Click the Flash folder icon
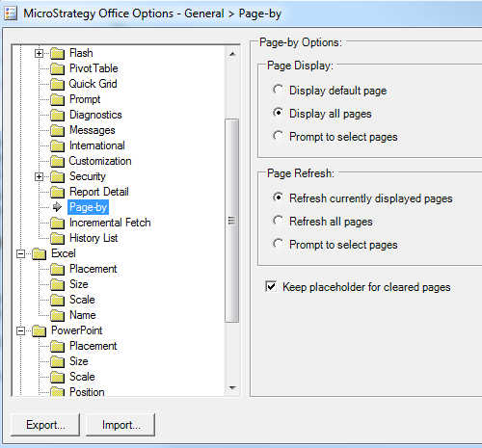This screenshot has height=448, width=482. [58, 53]
